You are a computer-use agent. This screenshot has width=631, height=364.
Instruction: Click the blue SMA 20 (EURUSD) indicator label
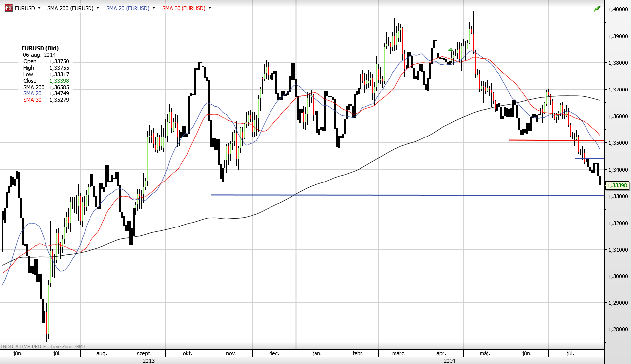pyautogui.click(x=128, y=8)
